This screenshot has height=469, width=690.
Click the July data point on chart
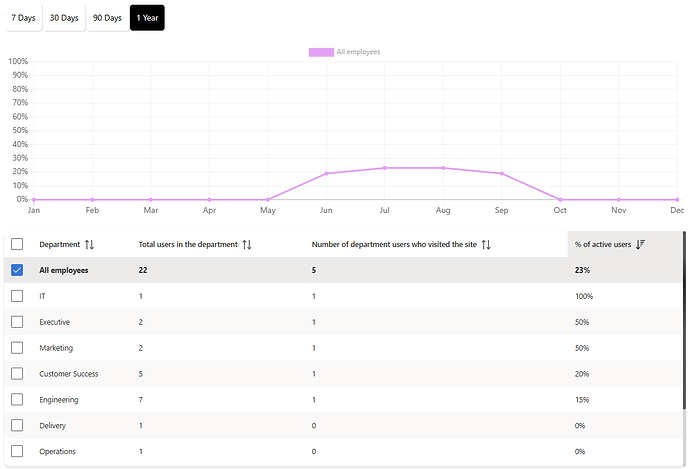[384, 168]
